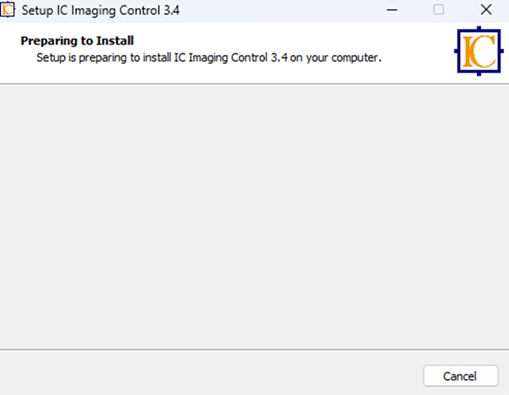Click the bottom button bar left of Cancel
This screenshot has height=395, width=509.
(x=210, y=373)
